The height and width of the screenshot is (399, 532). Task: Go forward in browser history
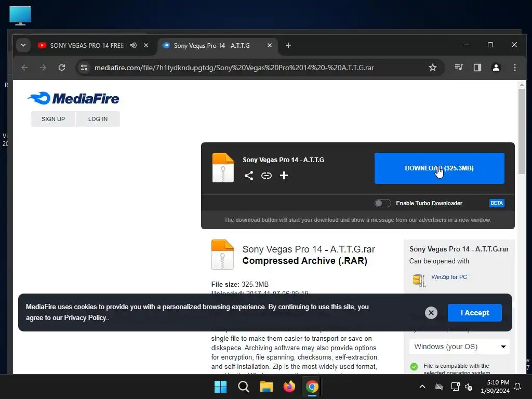coord(43,68)
